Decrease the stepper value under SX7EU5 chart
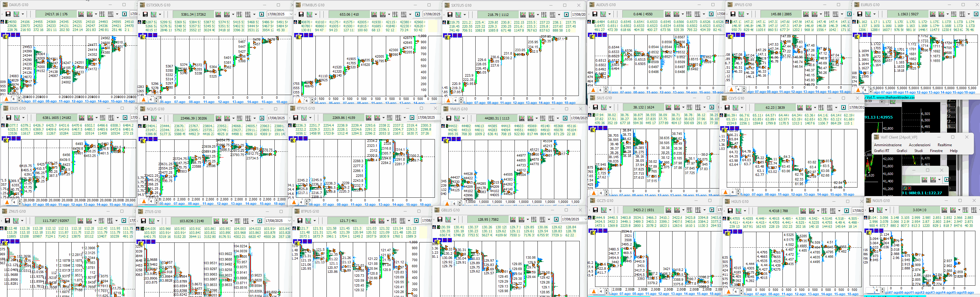Image resolution: width=980 pixels, height=297 pixels. point(462,102)
